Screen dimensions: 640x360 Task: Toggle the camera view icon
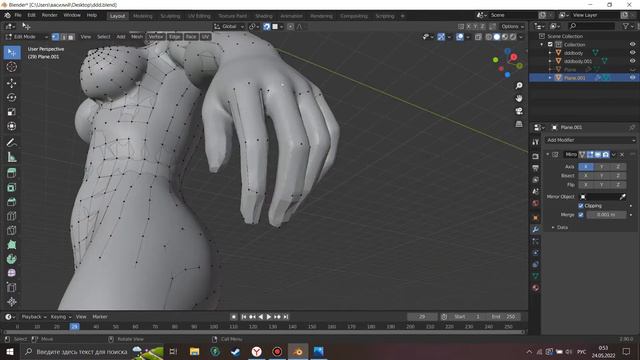[519, 111]
